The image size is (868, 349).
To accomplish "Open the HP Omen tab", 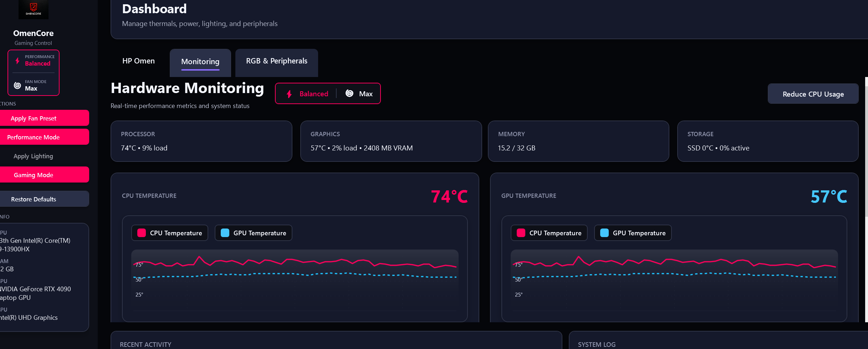I will pyautogui.click(x=139, y=61).
